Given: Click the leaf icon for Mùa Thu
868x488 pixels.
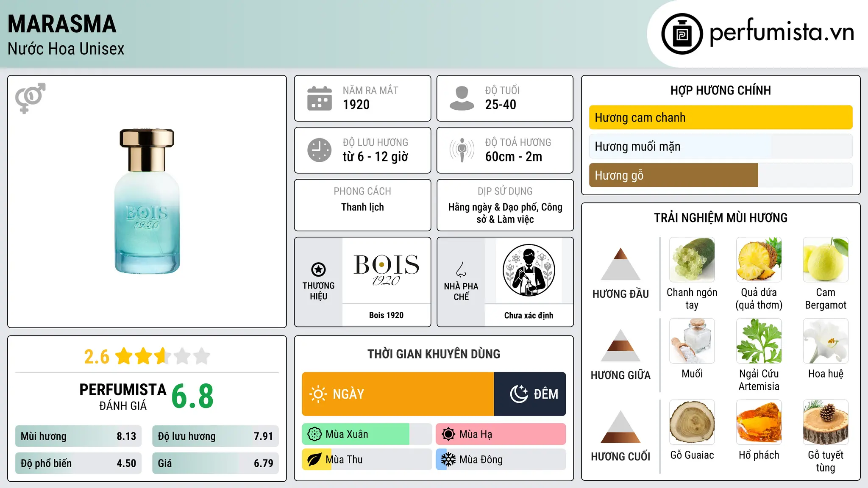Looking at the screenshot, I should 314,460.
